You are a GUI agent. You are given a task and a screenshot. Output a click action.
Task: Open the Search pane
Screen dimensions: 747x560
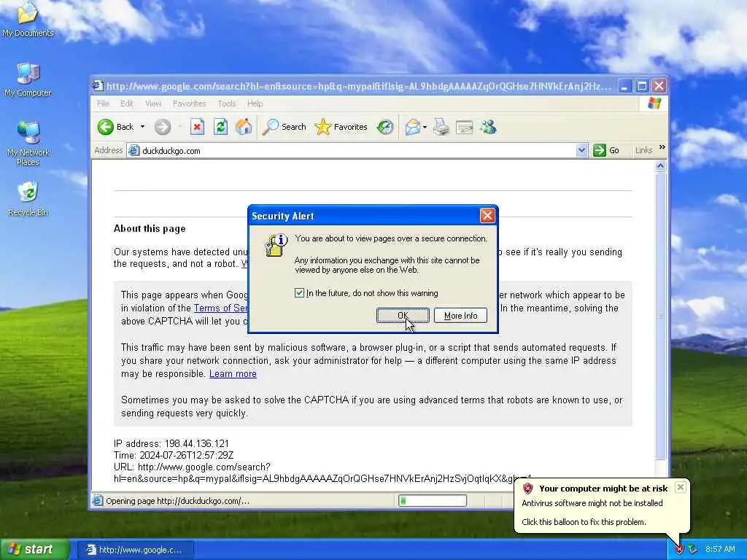click(x=284, y=127)
